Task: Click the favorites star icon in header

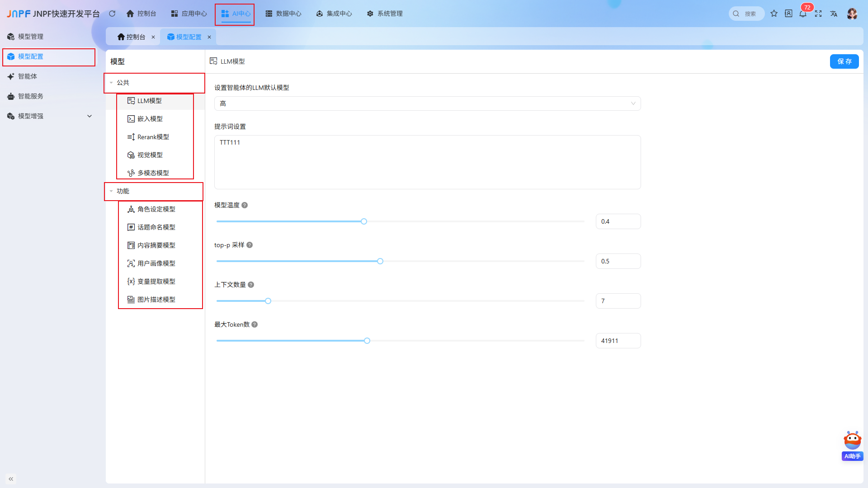Action: click(774, 14)
